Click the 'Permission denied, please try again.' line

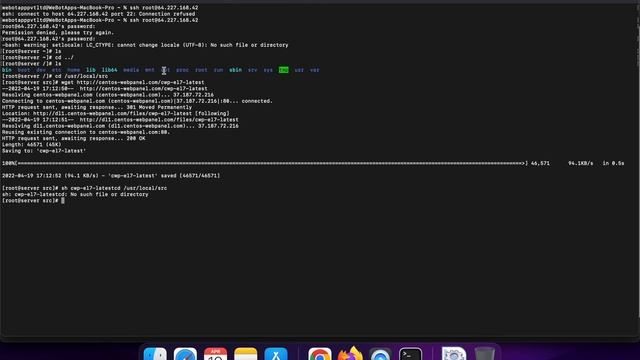coord(58,33)
